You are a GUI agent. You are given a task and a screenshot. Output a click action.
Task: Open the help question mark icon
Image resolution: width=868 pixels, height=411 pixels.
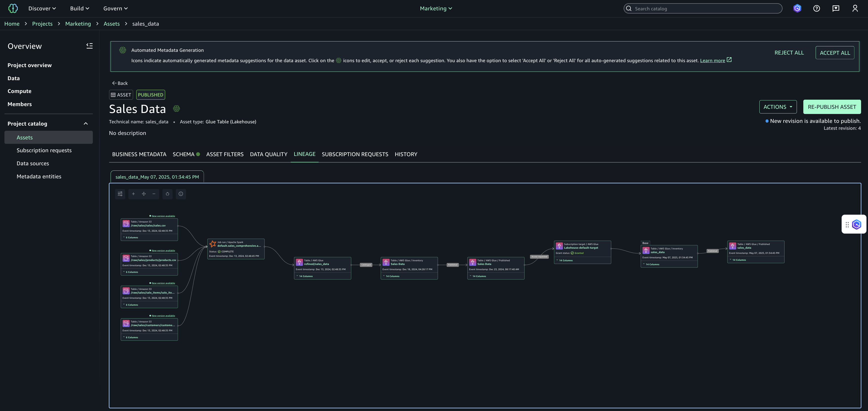pos(816,8)
